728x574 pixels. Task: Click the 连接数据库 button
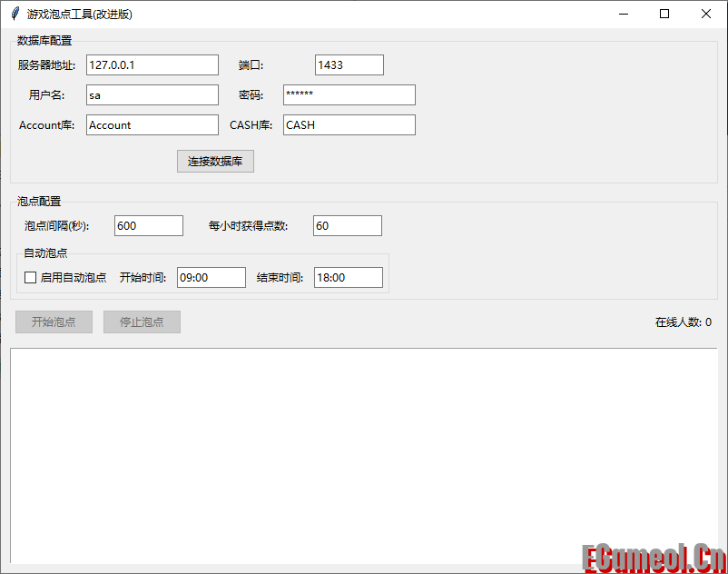click(x=215, y=161)
